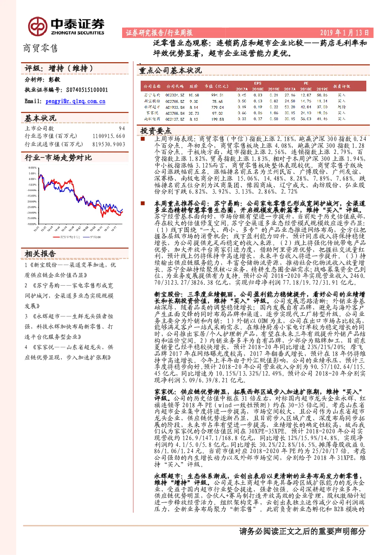Screen dimensions: 392x555
Task: Click market value cell 994.31
Action: click(x=217, y=95)
